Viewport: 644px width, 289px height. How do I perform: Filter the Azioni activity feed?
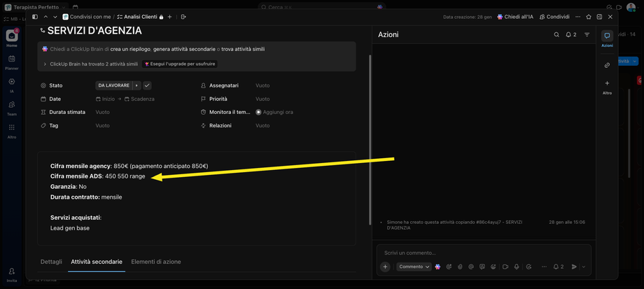(x=587, y=35)
